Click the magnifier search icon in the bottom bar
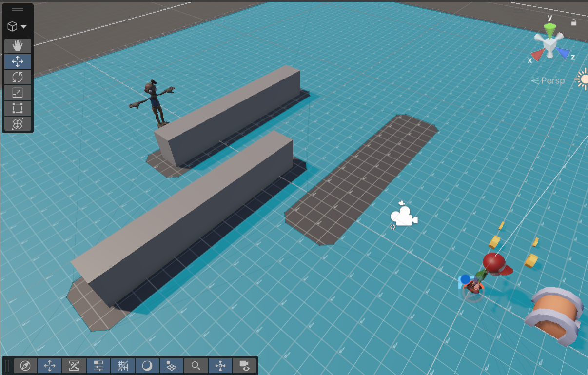The height and width of the screenshot is (375, 588). 196,366
